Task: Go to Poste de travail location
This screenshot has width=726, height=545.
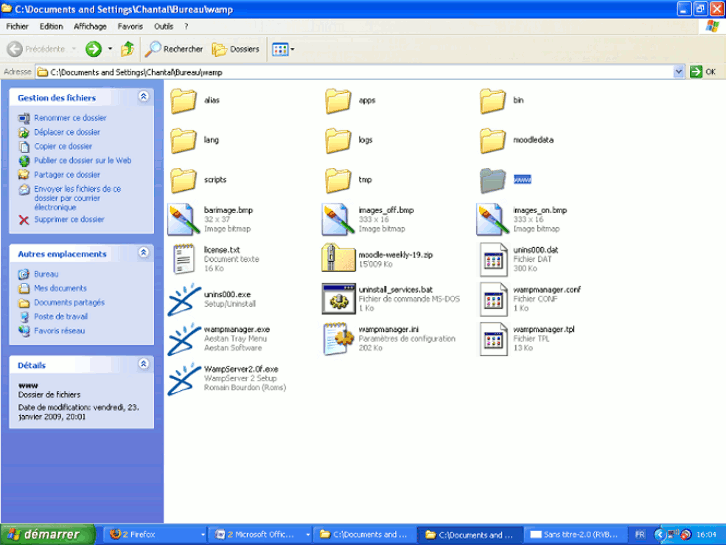Action: pos(61,317)
